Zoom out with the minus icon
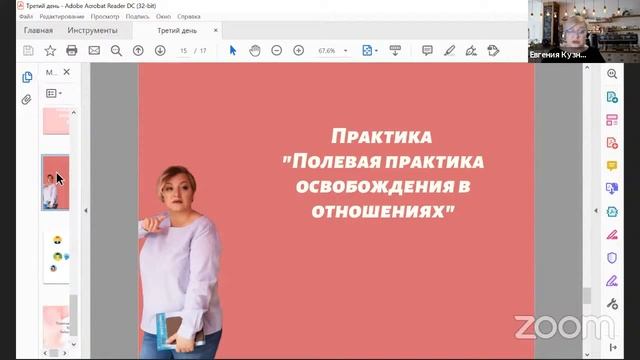 tap(277, 51)
